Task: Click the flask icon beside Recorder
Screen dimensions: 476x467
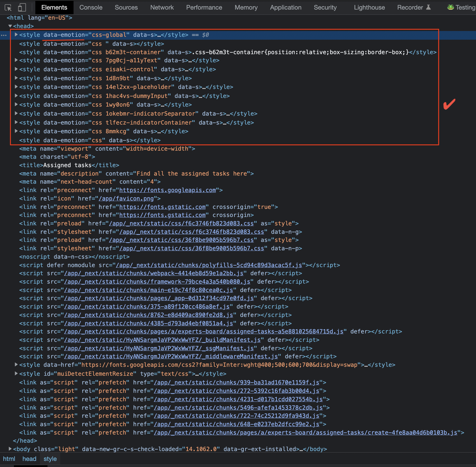Action: [x=430, y=7]
